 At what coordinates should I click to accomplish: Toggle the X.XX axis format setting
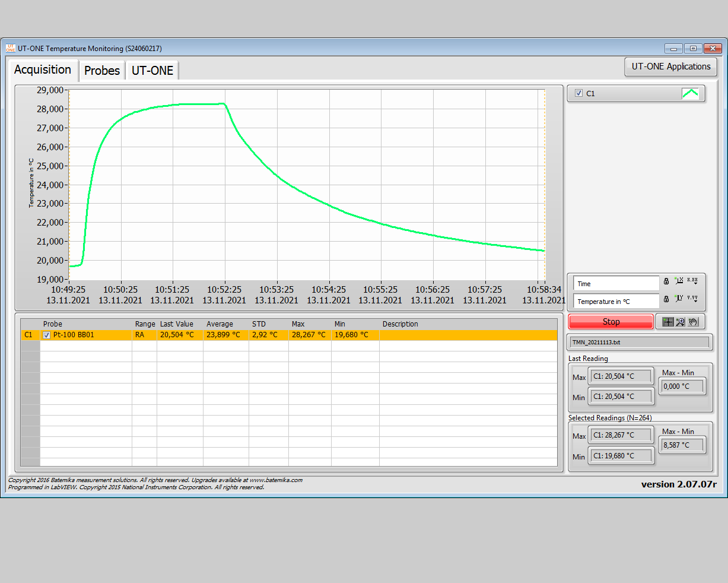point(693,281)
